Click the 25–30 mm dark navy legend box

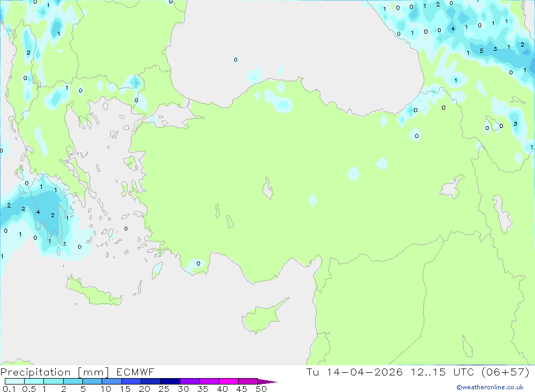pos(170,381)
